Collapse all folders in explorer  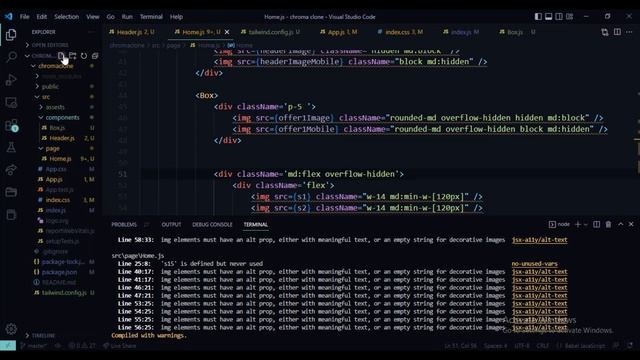click(x=95, y=56)
